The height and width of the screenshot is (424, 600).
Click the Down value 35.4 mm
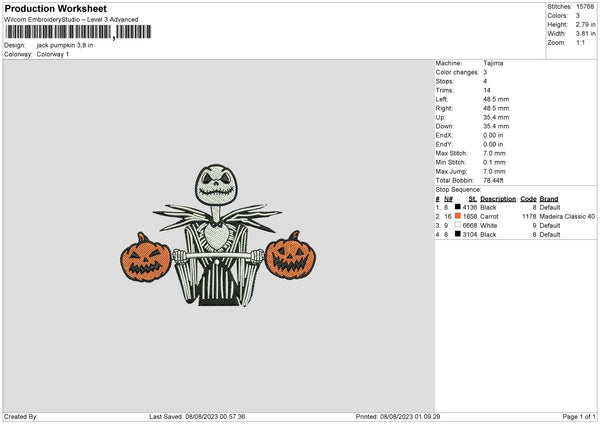[496, 126]
